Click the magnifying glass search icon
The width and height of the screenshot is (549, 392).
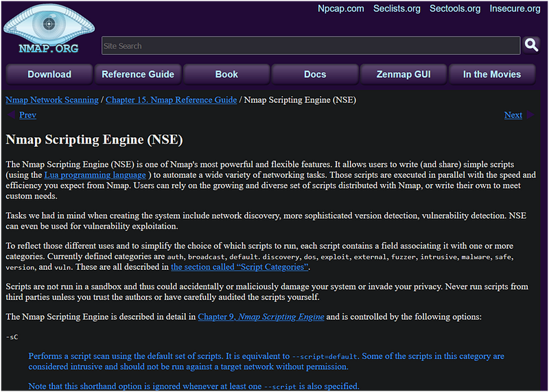pyautogui.click(x=531, y=45)
